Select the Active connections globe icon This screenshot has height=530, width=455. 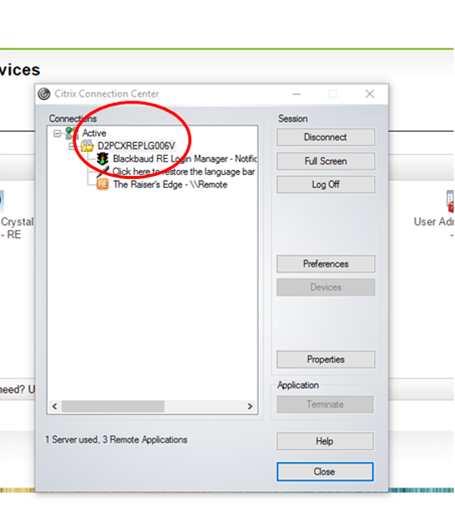coord(72,133)
